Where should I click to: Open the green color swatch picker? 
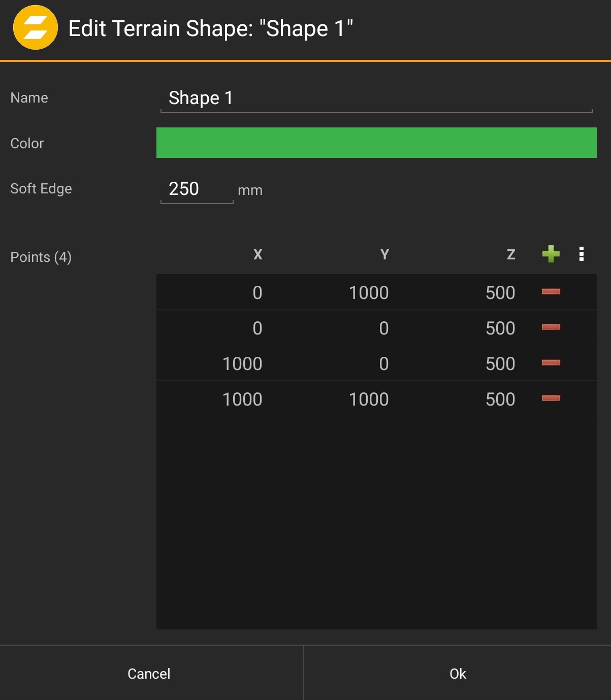pyautogui.click(x=376, y=143)
